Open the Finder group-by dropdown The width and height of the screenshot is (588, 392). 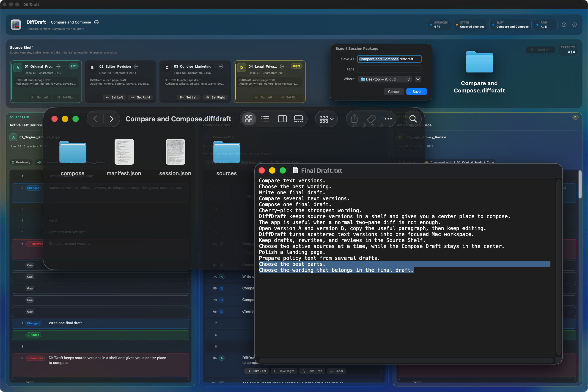coord(326,119)
